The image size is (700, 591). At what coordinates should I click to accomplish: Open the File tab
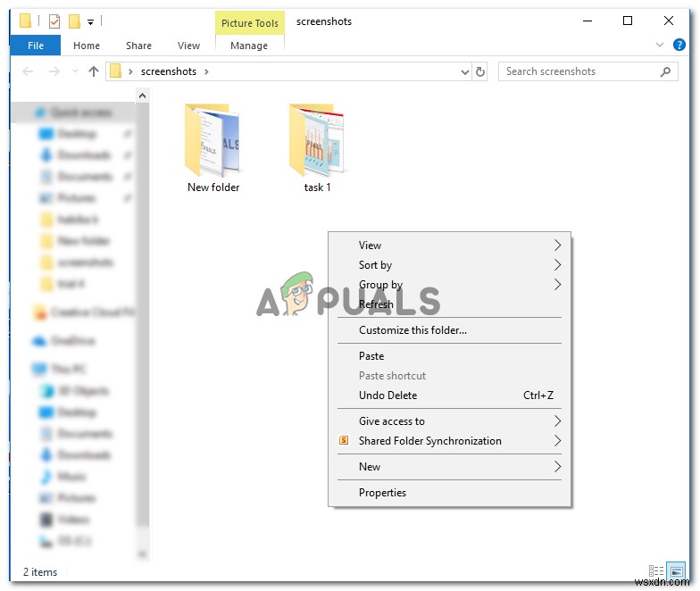[36, 46]
